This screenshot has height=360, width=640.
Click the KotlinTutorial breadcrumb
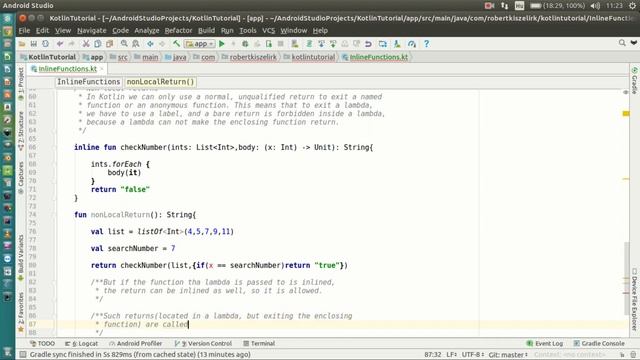point(48,57)
